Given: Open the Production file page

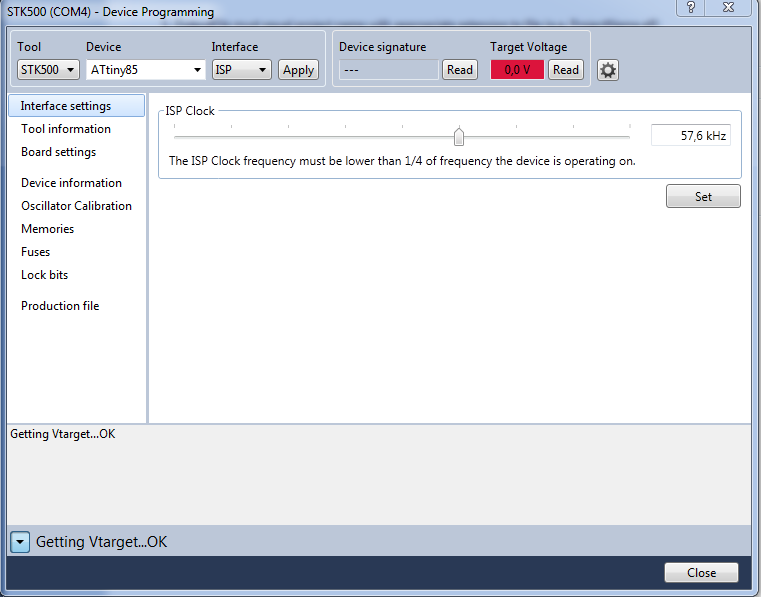Looking at the screenshot, I should [x=60, y=306].
